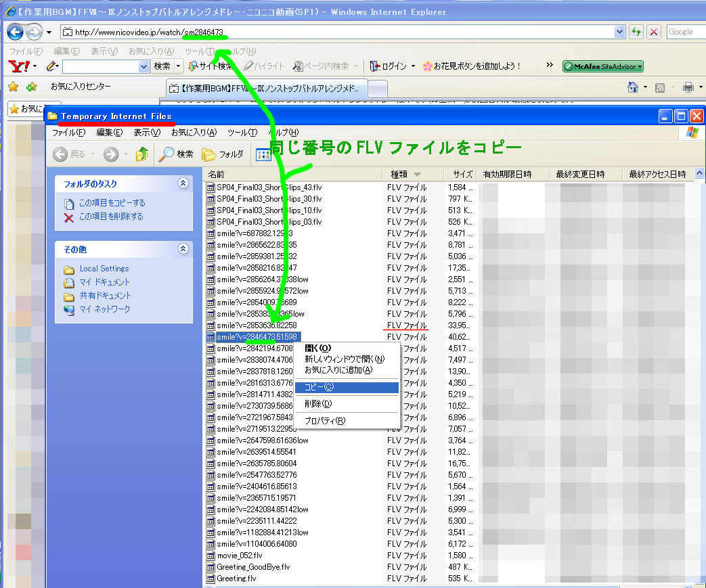706x588 pixels.
Task: Click the IE RSS feeds icon
Action: (659, 87)
